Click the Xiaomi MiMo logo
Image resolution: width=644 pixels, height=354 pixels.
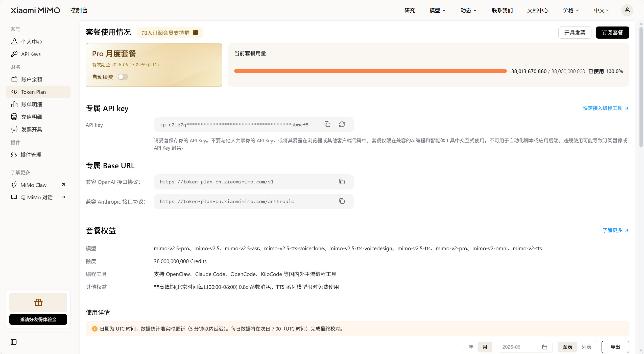(35, 10)
